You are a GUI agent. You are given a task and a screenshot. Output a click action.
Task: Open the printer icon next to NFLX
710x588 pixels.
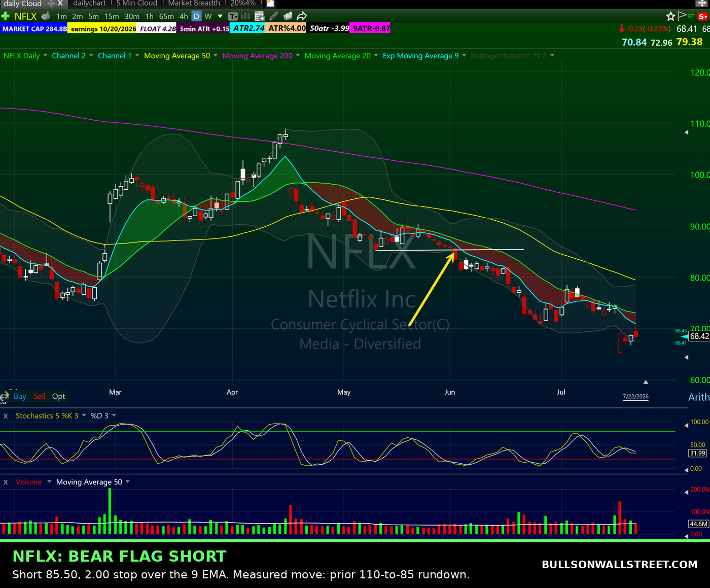click(x=46, y=16)
